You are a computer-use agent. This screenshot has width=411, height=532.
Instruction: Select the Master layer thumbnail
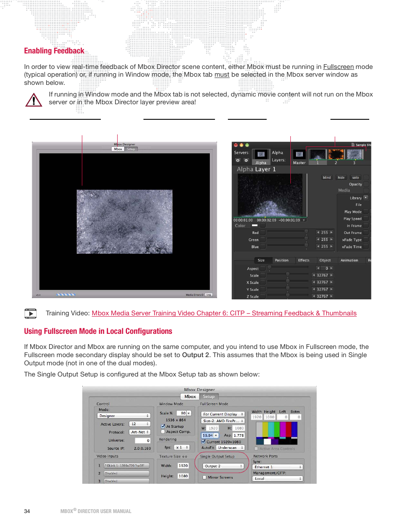pyautogui.click(x=299, y=154)
